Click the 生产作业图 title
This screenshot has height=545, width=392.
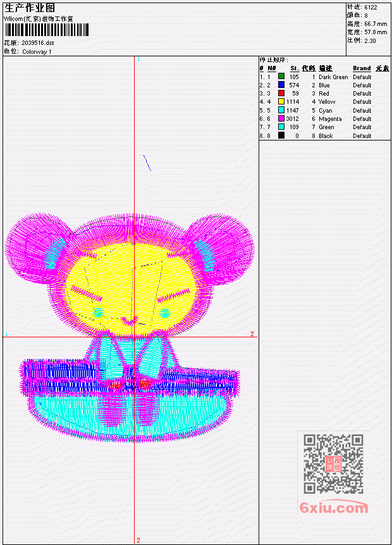30,8
